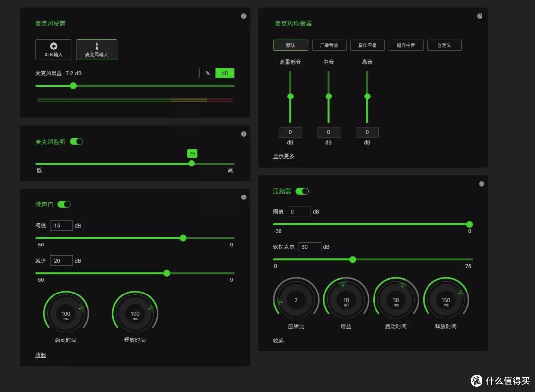Click the 噪声门 阈值 -15 input field
The height and width of the screenshot is (392, 535).
(x=61, y=225)
